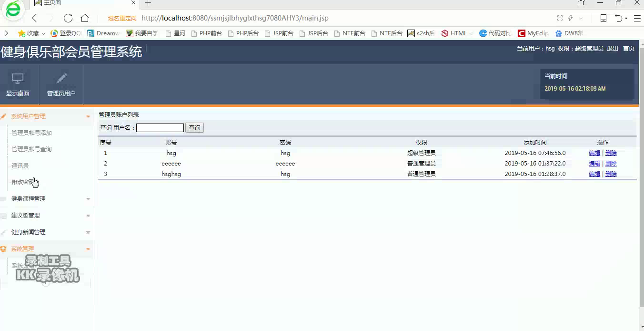Image resolution: width=644 pixels, height=331 pixels.
Task: Open the QR grid icon in address bar
Action: pos(560,18)
